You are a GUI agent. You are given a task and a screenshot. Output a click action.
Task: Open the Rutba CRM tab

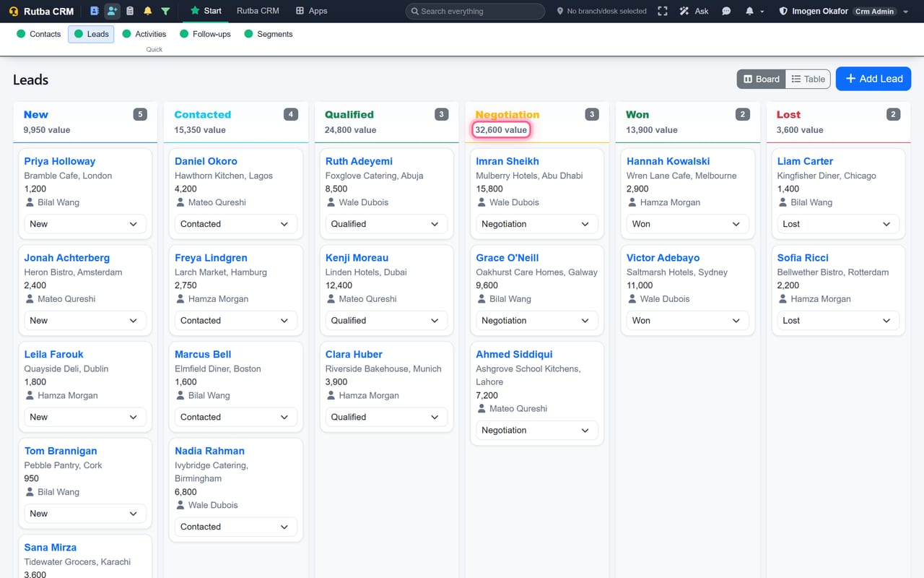tap(258, 11)
